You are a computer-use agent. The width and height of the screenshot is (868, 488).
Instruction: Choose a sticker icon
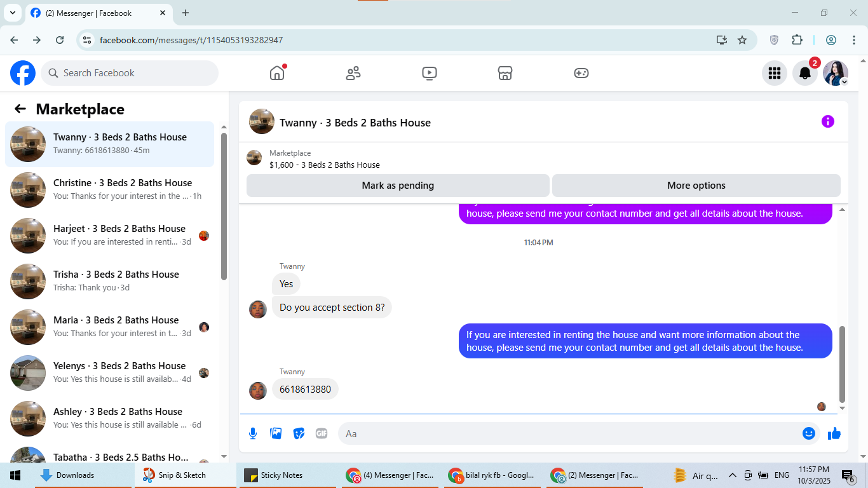click(x=299, y=433)
